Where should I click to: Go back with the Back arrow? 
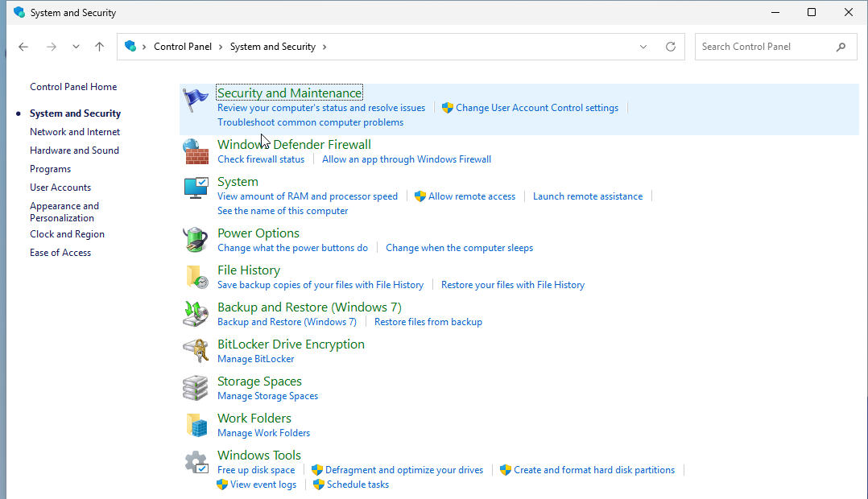coord(23,47)
